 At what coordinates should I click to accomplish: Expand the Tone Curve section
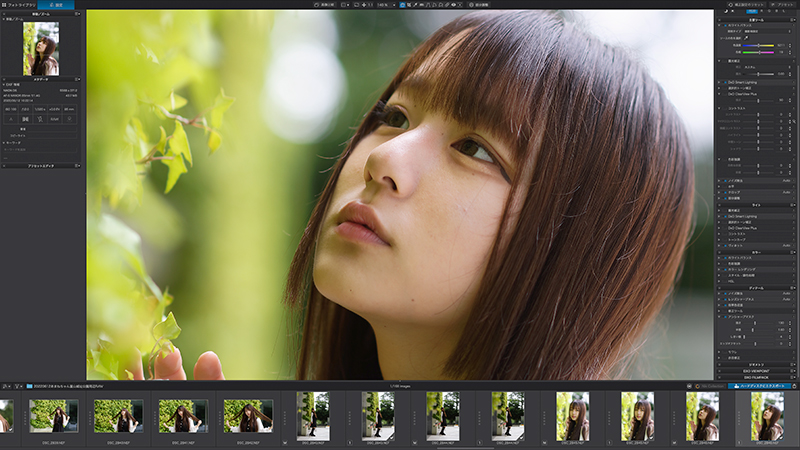coord(719,240)
